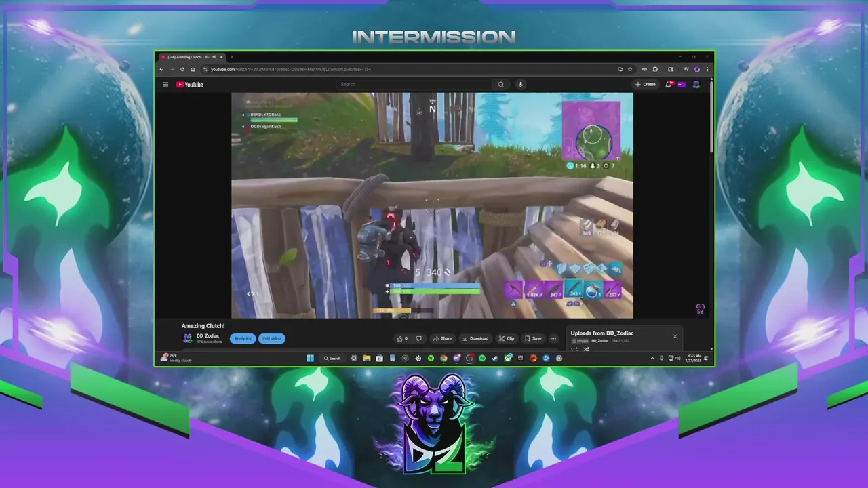Open DD_Zodiac channel avatar
This screenshot has width=868, height=488.
pos(188,338)
